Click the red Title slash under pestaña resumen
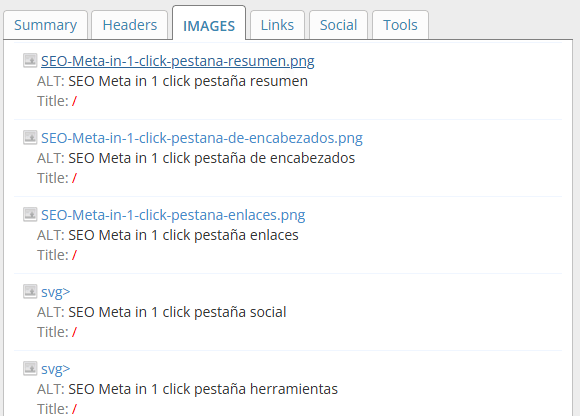This screenshot has width=580, height=416. click(x=74, y=101)
